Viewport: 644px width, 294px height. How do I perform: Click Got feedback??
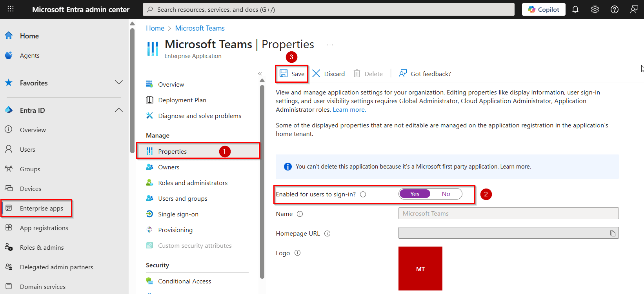click(x=425, y=74)
